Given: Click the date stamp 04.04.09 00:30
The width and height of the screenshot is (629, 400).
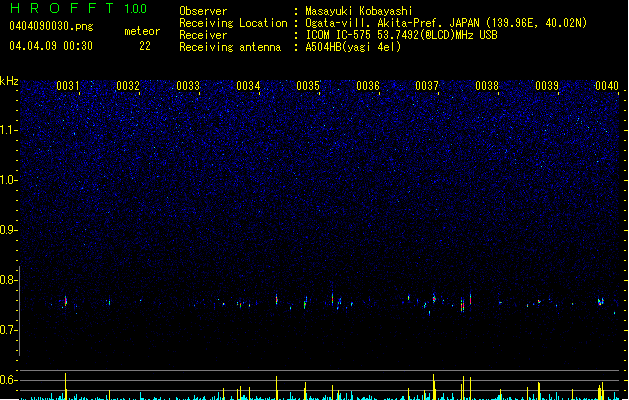Looking at the screenshot, I should coord(51,46).
